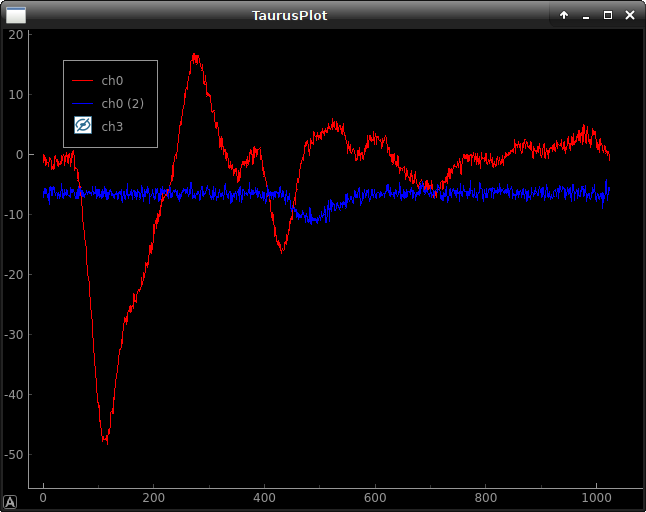Viewport: 646px width, 512px height.
Task: Maximize the TaurusPlot window
Action: point(608,15)
